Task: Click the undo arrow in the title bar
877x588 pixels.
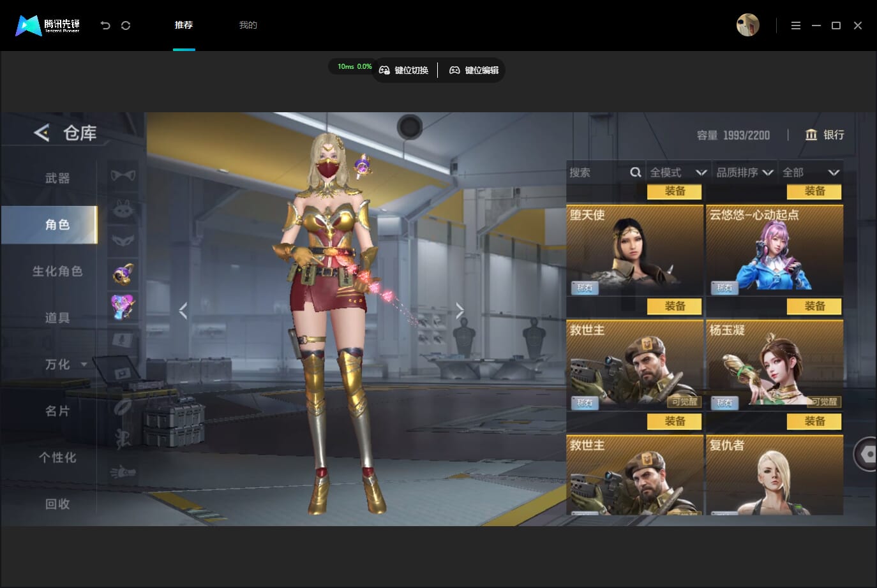Action: click(105, 26)
